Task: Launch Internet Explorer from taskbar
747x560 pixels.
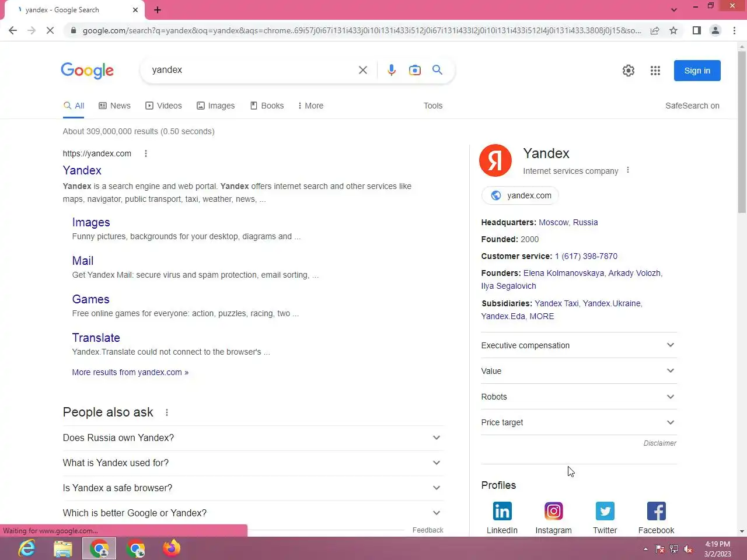Action: 27,548
